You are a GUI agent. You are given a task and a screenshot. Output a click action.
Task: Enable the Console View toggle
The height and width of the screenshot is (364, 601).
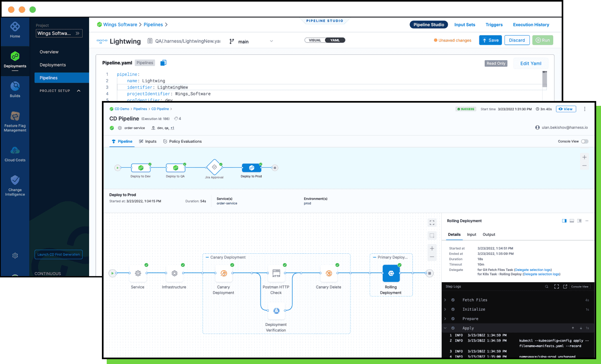pyautogui.click(x=585, y=142)
